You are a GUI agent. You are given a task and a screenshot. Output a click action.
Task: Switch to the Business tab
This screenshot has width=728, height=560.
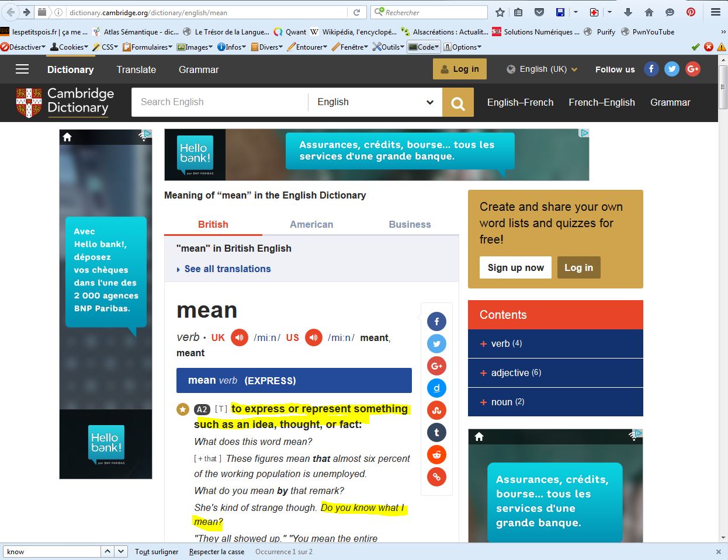[410, 224]
